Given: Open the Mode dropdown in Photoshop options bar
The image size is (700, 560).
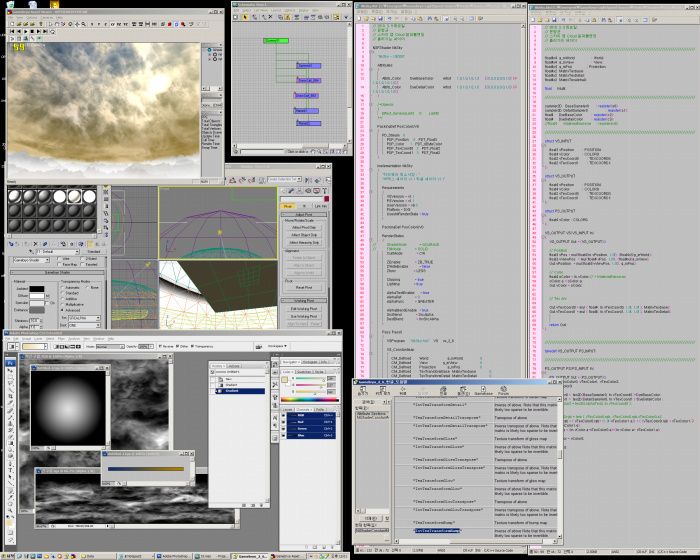Looking at the screenshot, I should 110,347.
